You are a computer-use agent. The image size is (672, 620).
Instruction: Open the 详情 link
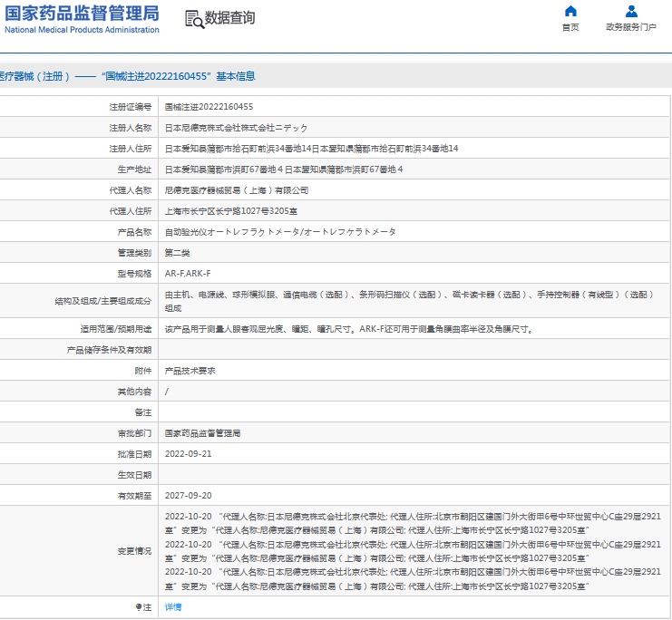click(173, 607)
